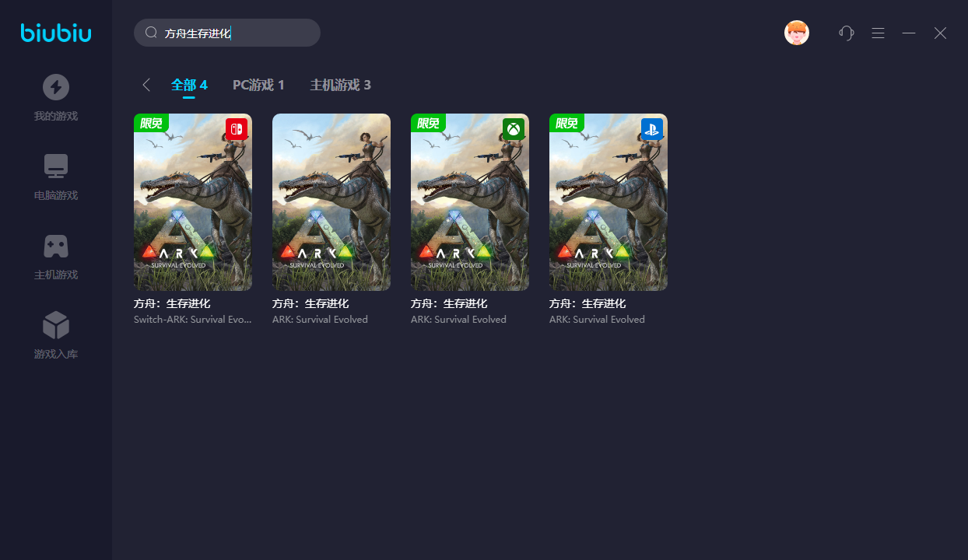Image resolution: width=968 pixels, height=560 pixels.
Task: Switch to the PC游戏 1 tab
Action: [258, 85]
